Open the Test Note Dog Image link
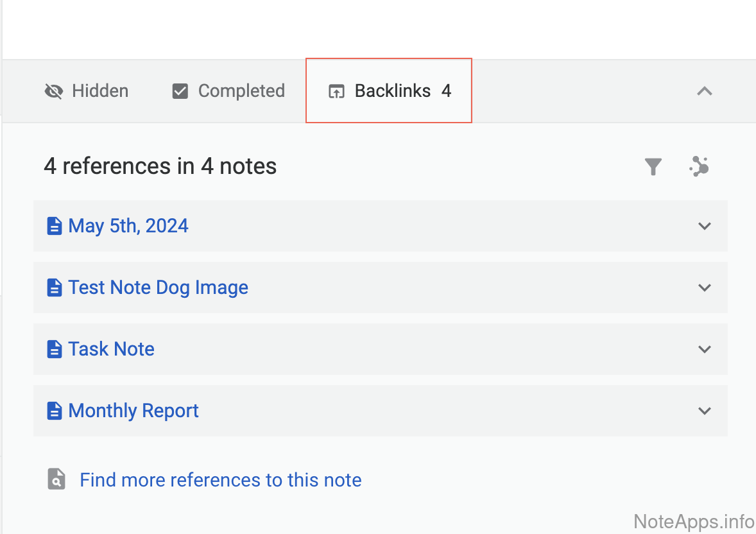The height and width of the screenshot is (534, 756). point(158,288)
